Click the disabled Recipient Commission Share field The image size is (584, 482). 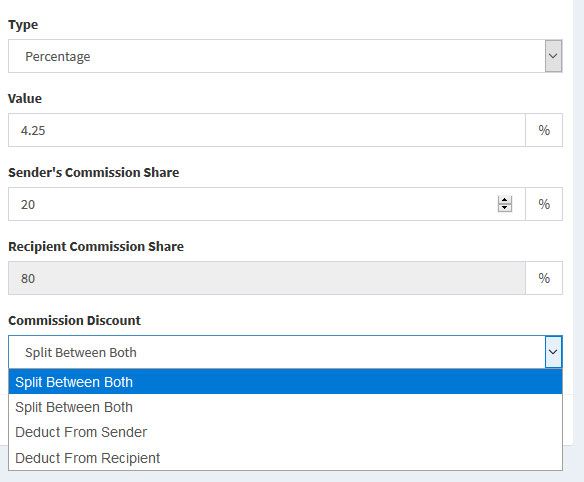pos(267,278)
